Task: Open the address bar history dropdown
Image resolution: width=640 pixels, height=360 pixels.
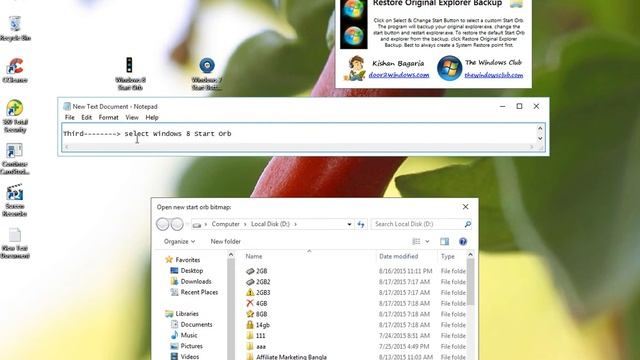Action: (x=349, y=224)
